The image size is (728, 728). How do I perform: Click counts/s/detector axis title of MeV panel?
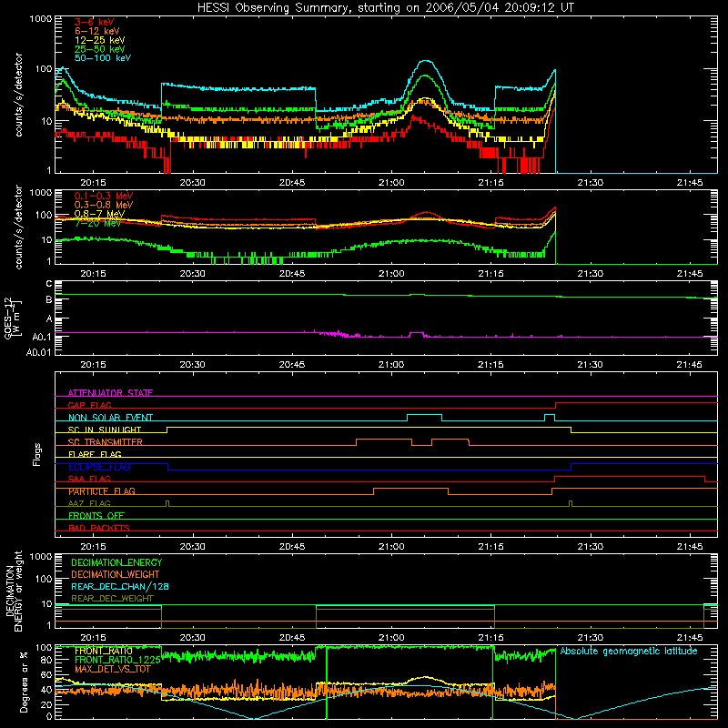click(x=18, y=227)
